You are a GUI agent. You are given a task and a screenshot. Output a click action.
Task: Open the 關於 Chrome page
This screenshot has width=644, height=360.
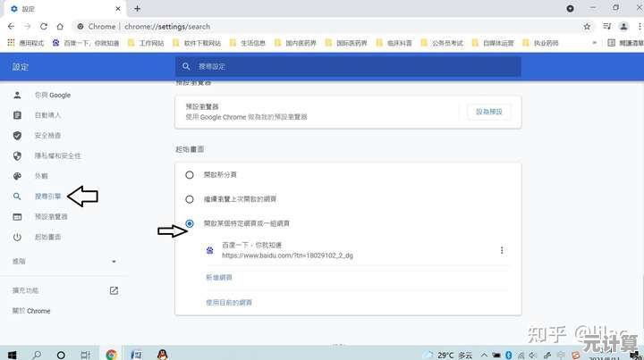coord(31,311)
